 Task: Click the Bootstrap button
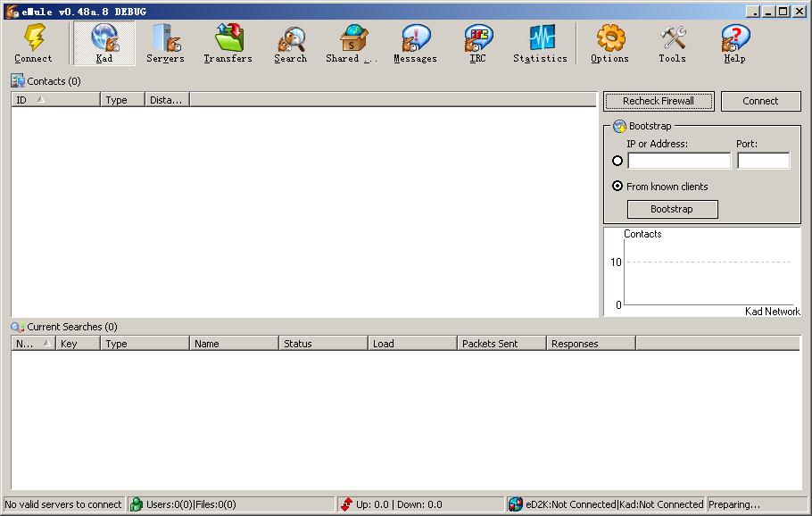tap(672, 209)
